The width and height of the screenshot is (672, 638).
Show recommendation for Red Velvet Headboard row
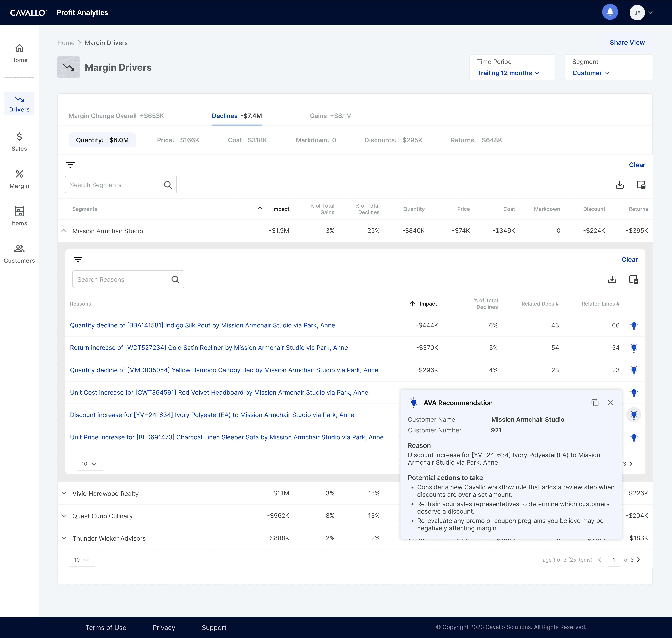(634, 392)
